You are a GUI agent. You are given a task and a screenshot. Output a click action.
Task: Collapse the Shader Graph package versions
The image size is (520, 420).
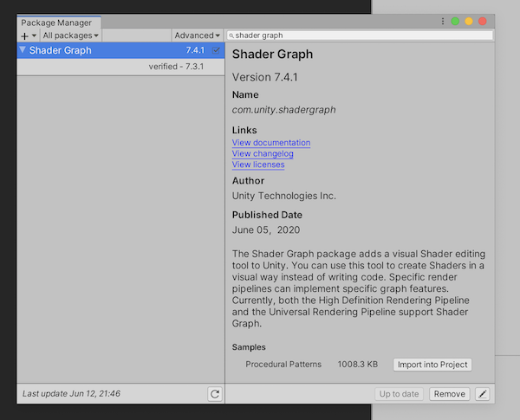click(23, 50)
